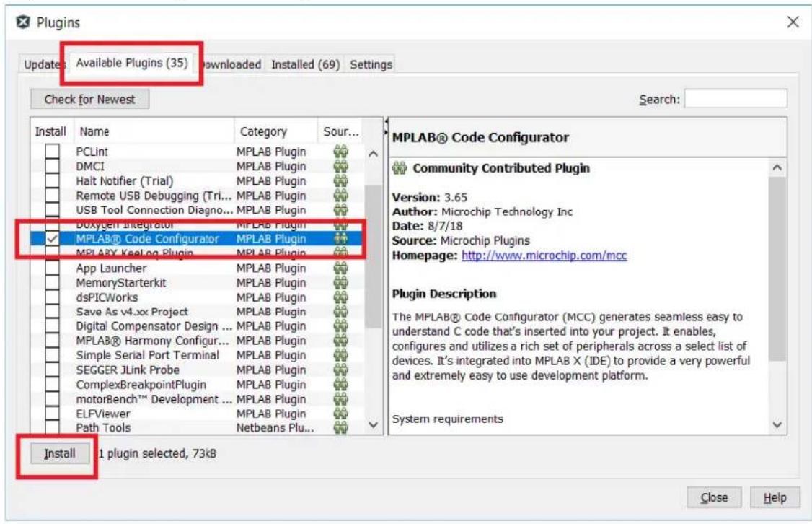The width and height of the screenshot is (812, 524).
Task: Open the Downloaded tab
Action: coord(231,64)
